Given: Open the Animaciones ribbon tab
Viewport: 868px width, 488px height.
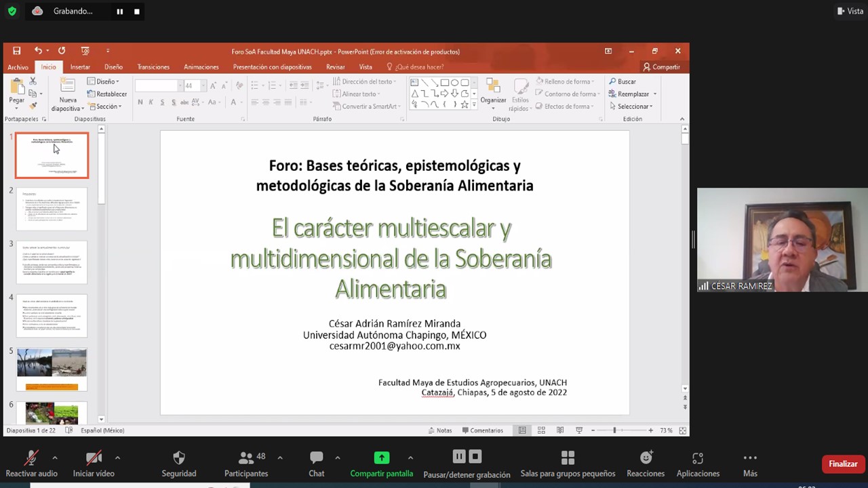Looking at the screenshot, I should click(201, 67).
